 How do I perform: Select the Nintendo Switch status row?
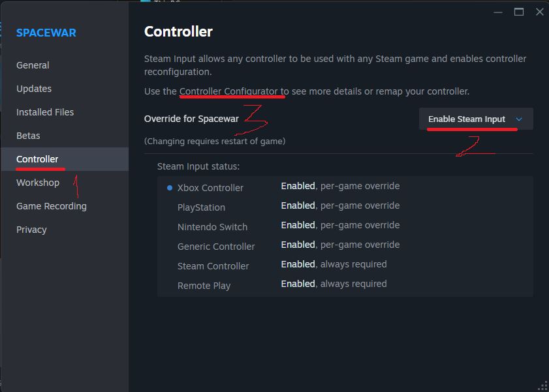212,226
